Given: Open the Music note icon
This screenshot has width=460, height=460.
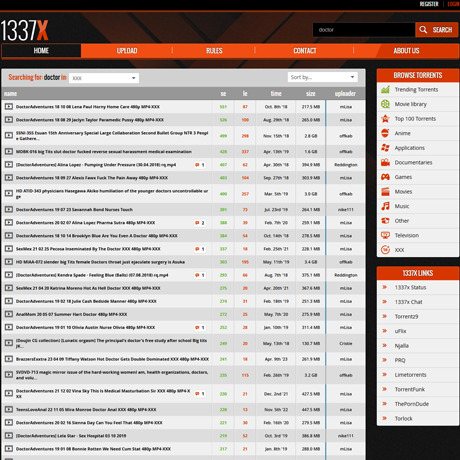Looking at the screenshot, I should 385,206.
